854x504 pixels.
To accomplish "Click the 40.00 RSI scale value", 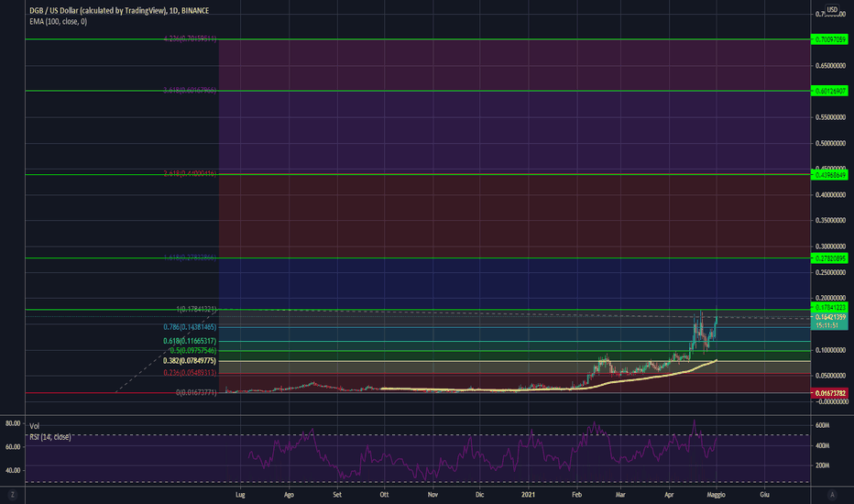I will pyautogui.click(x=13, y=470).
